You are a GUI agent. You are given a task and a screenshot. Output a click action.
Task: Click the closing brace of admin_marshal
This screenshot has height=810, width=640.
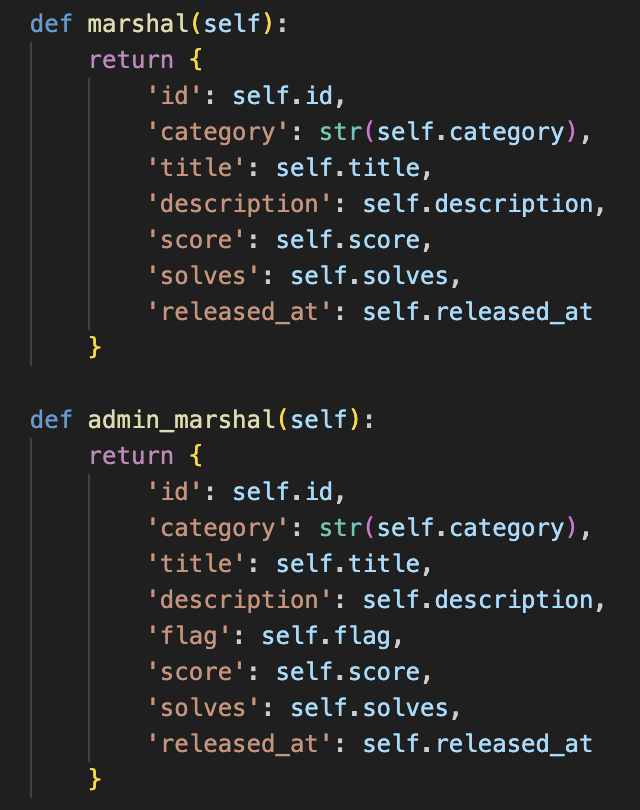(95, 779)
